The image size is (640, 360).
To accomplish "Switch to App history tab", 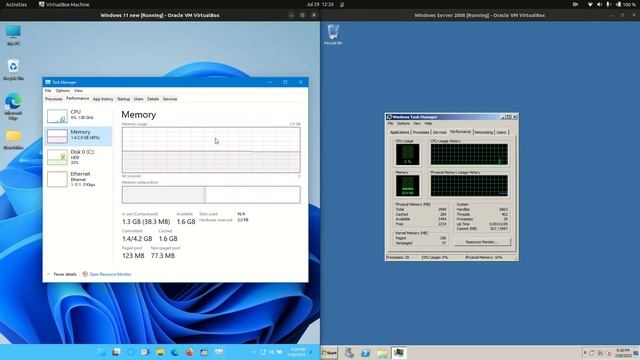I will point(103,99).
